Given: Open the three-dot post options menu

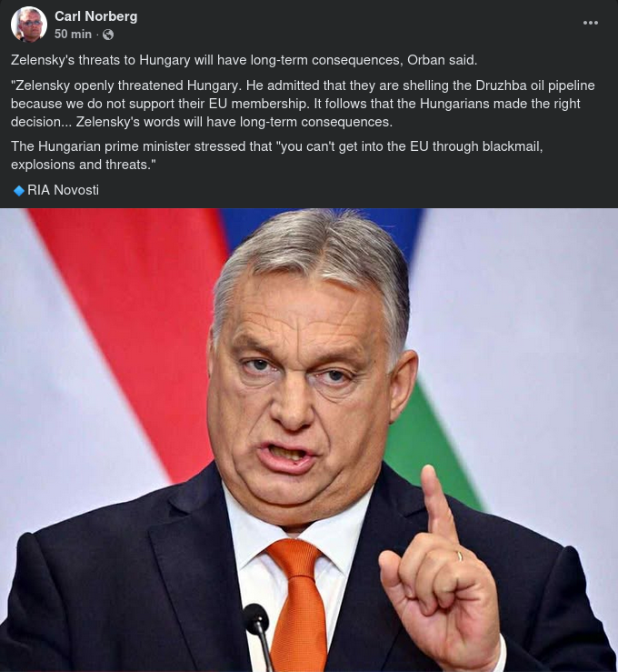Looking at the screenshot, I should (x=591, y=23).
